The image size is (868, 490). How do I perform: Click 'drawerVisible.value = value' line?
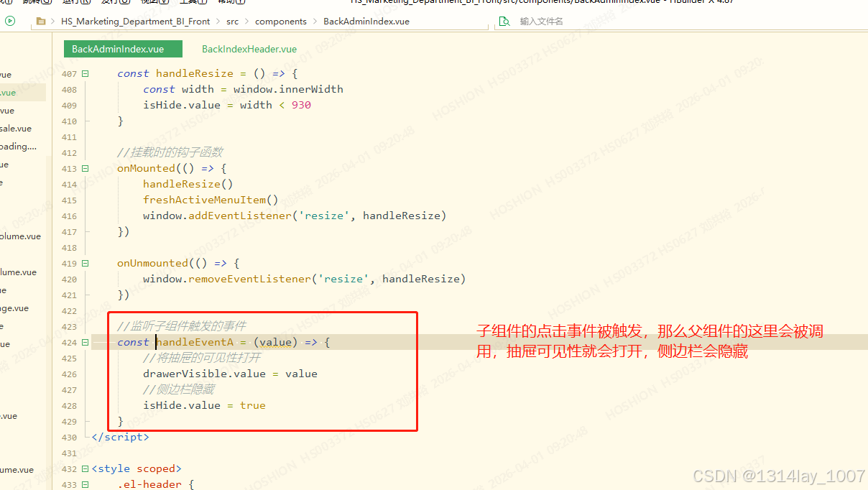click(x=230, y=374)
